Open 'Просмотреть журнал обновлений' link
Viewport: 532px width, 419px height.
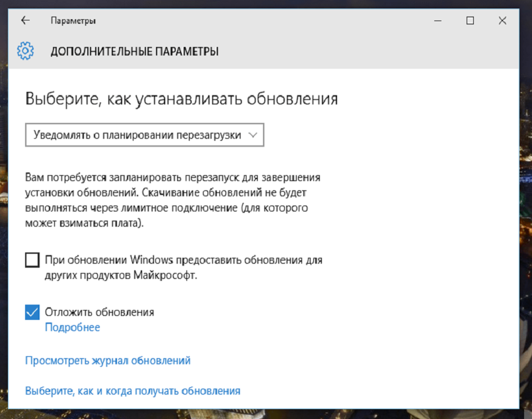point(108,361)
